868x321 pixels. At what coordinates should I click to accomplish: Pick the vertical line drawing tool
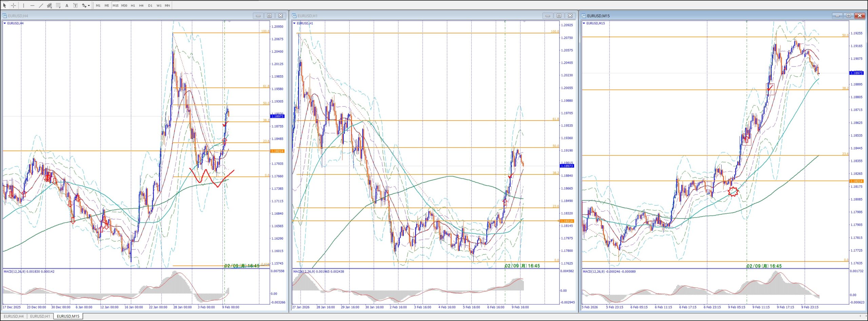coord(23,5)
